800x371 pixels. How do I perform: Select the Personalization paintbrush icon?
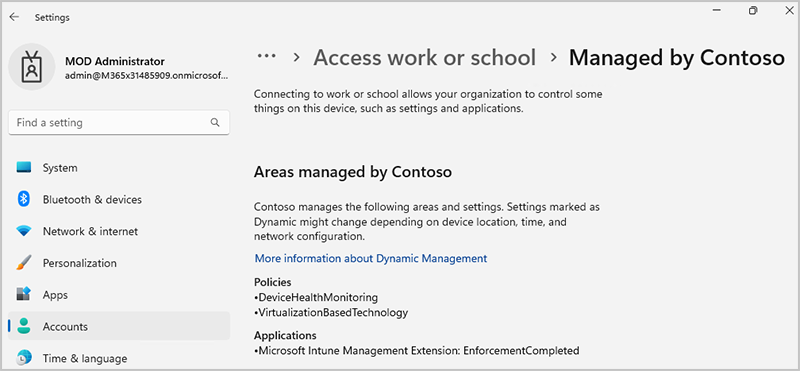coord(24,263)
